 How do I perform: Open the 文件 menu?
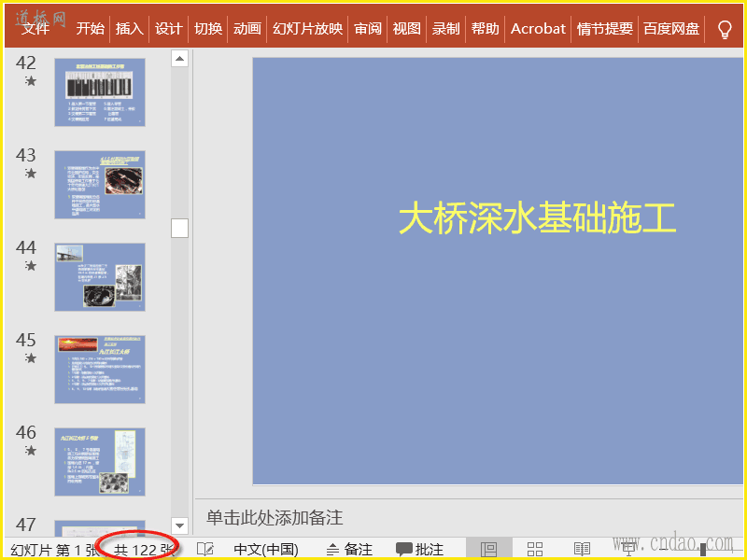coord(35,29)
